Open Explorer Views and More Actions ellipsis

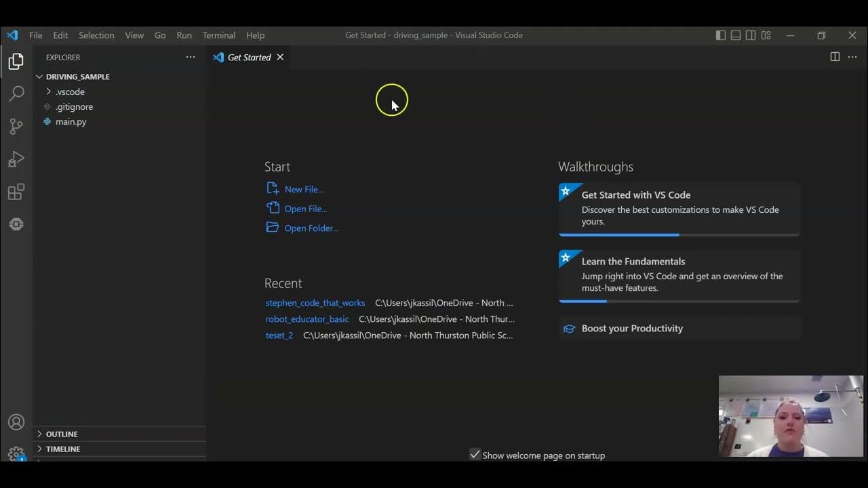(x=191, y=57)
